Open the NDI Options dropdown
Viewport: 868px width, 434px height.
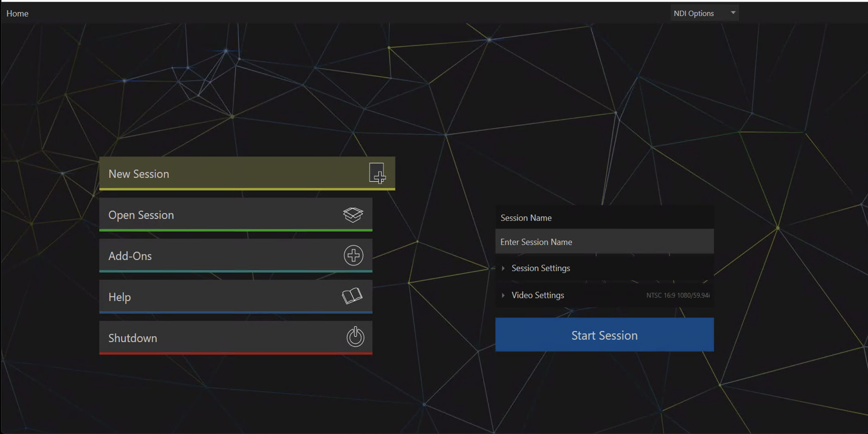pos(704,13)
